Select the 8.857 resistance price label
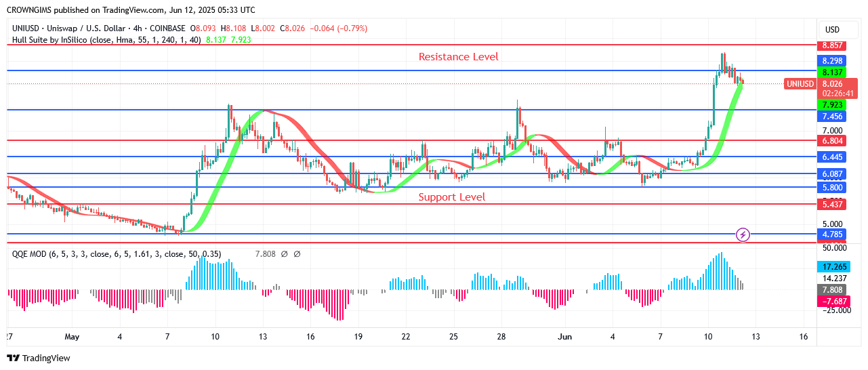Viewport: 868px width, 370px height. (832, 45)
